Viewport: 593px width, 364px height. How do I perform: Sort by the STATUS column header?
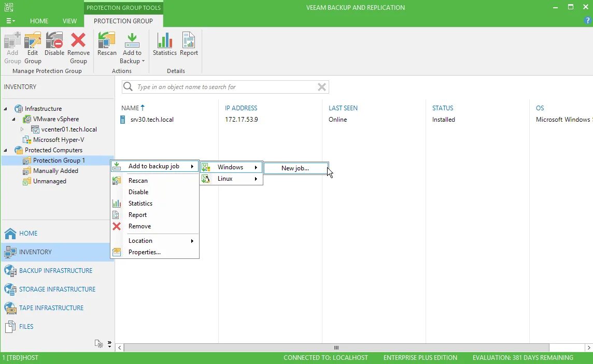443,108
